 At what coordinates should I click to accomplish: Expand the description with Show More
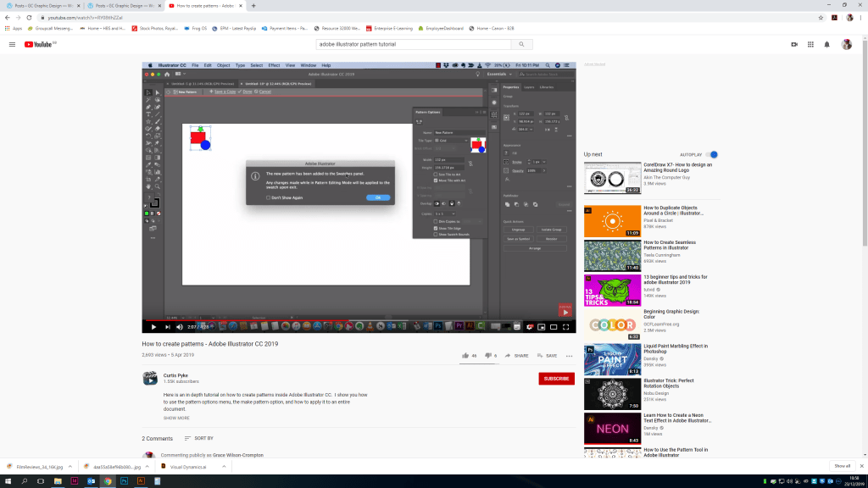click(176, 418)
